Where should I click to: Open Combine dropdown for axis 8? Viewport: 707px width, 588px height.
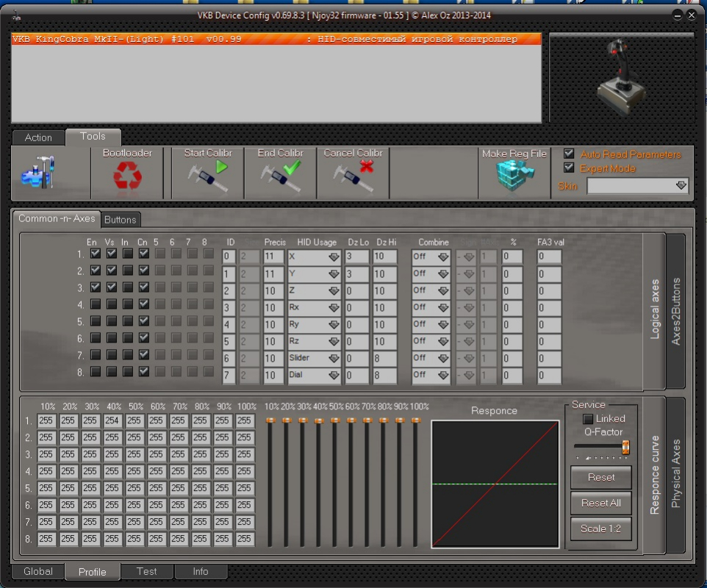pyautogui.click(x=431, y=375)
